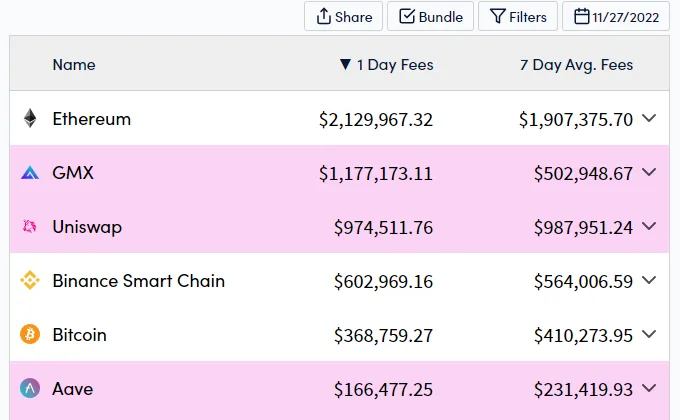Click the orange Bitcoin logo icon
Screen dimensions: 680x420
30,334
